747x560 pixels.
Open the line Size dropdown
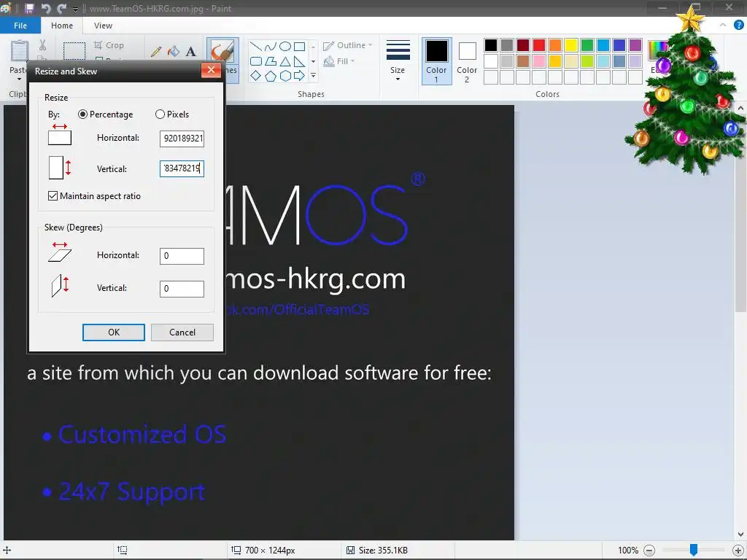click(398, 60)
